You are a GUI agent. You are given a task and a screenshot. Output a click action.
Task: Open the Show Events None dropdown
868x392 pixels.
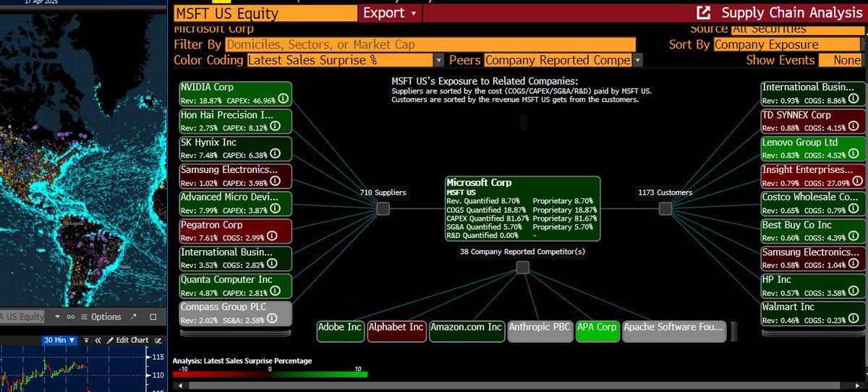843,61
